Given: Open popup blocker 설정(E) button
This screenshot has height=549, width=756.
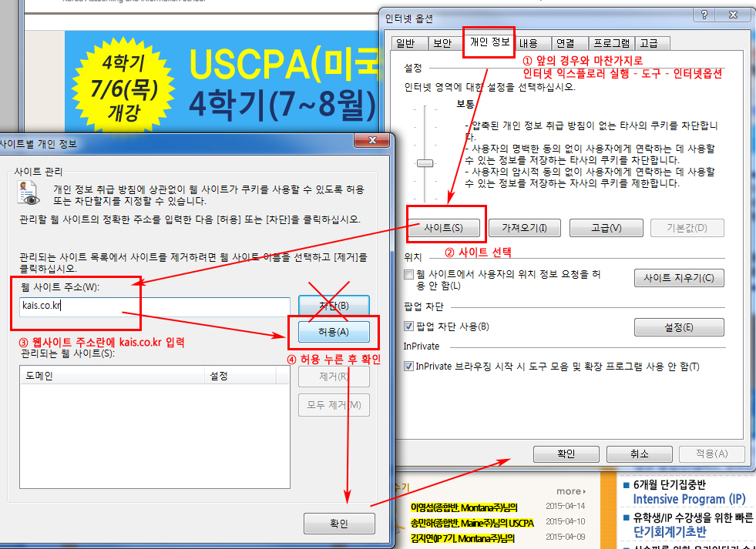Looking at the screenshot, I should click(679, 327).
